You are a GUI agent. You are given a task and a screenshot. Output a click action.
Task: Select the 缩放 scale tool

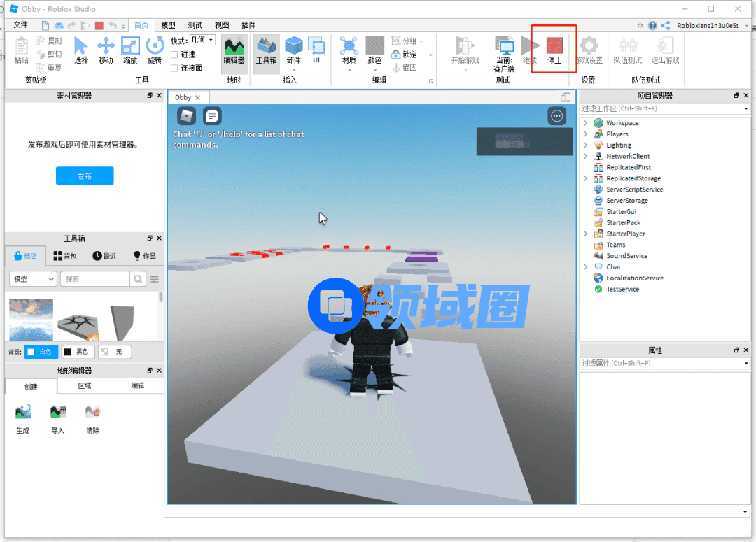[130, 49]
